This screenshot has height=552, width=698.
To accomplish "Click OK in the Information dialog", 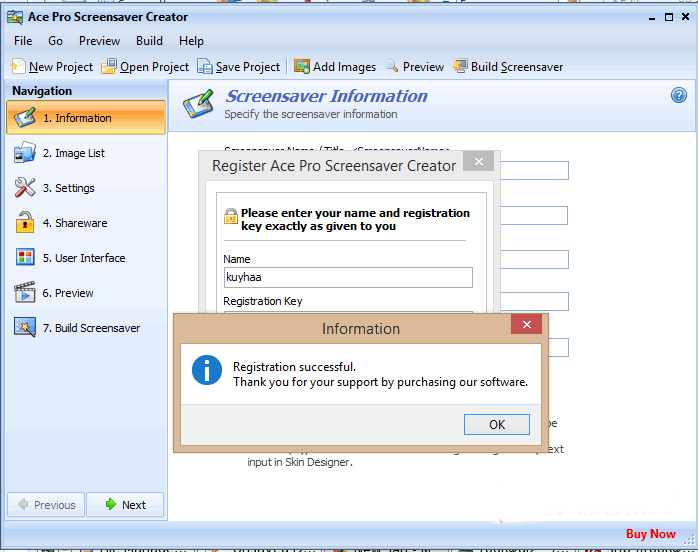I will point(497,424).
